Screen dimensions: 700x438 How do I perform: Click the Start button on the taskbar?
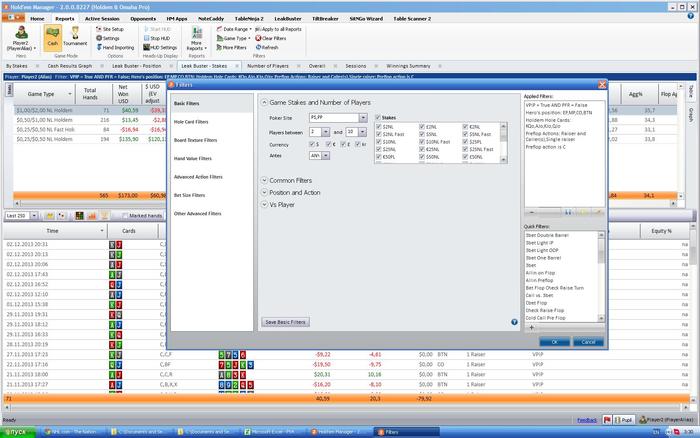coord(18,432)
